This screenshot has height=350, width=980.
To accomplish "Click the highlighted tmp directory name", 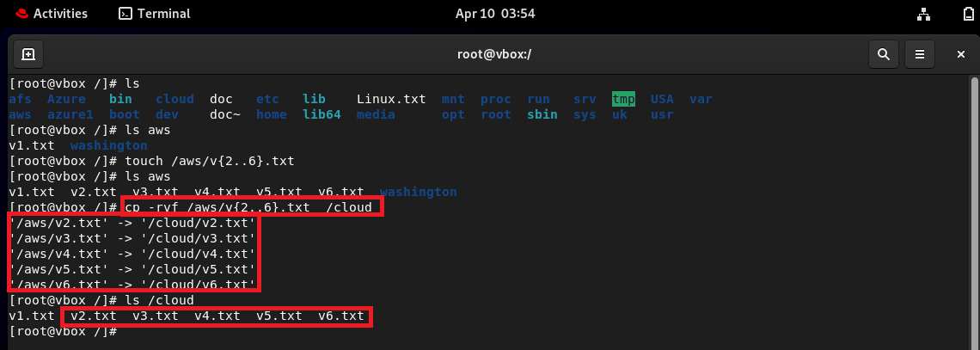I will pos(624,99).
